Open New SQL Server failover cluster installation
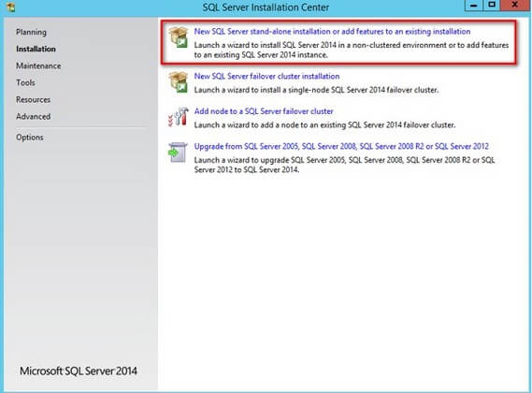This screenshot has width=532, height=393. tap(266, 77)
